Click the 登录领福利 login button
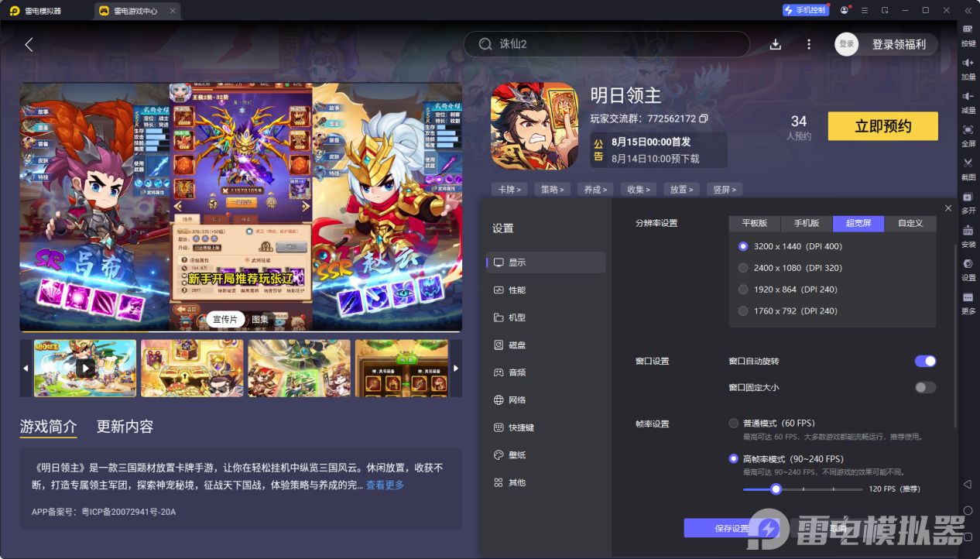The image size is (980, 559). tap(898, 44)
